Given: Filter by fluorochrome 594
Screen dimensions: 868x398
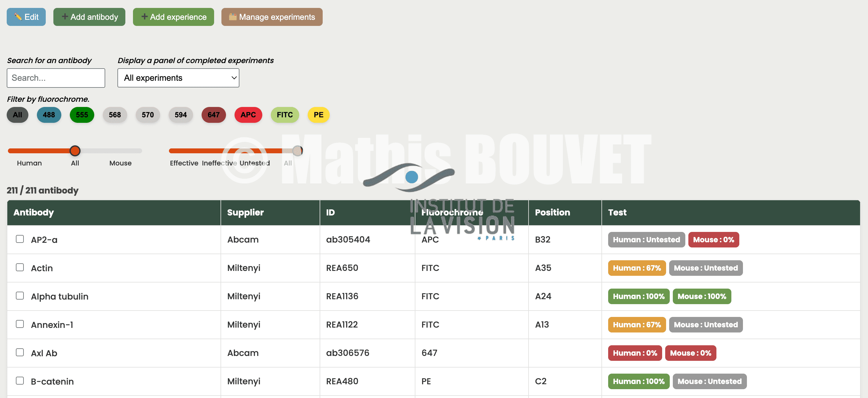Looking at the screenshot, I should point(181,115).
